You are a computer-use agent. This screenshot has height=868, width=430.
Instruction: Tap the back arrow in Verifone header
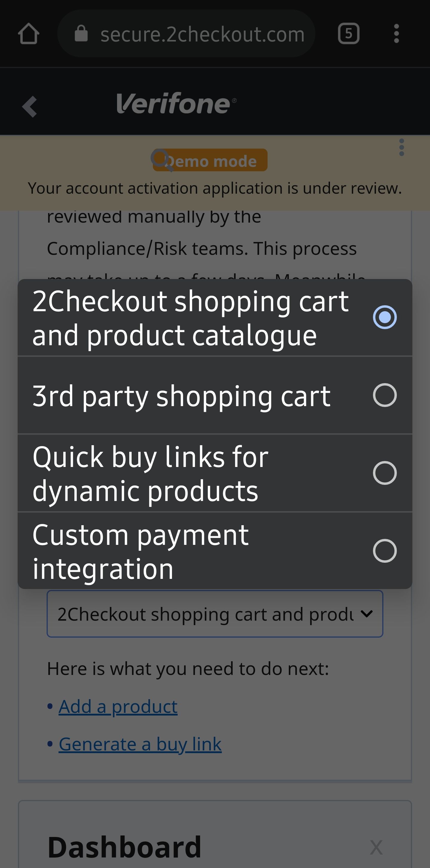pyautogui.click(x=30, y=107)
